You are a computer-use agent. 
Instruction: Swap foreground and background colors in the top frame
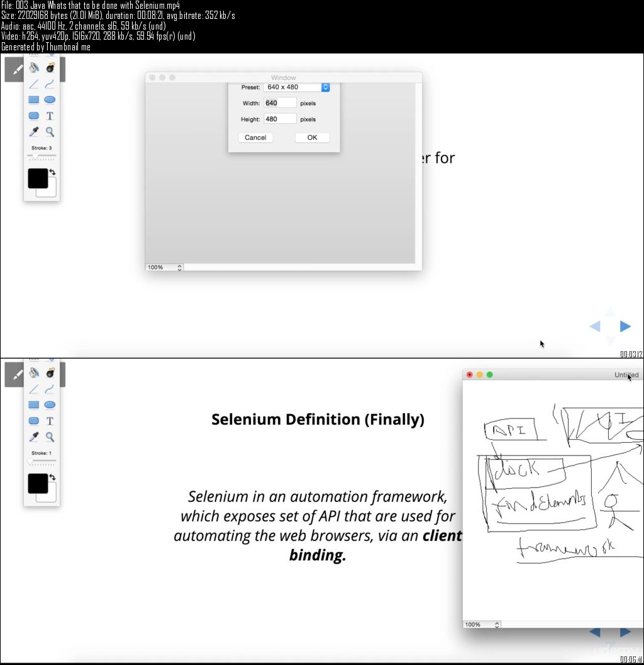coord(53,172)
